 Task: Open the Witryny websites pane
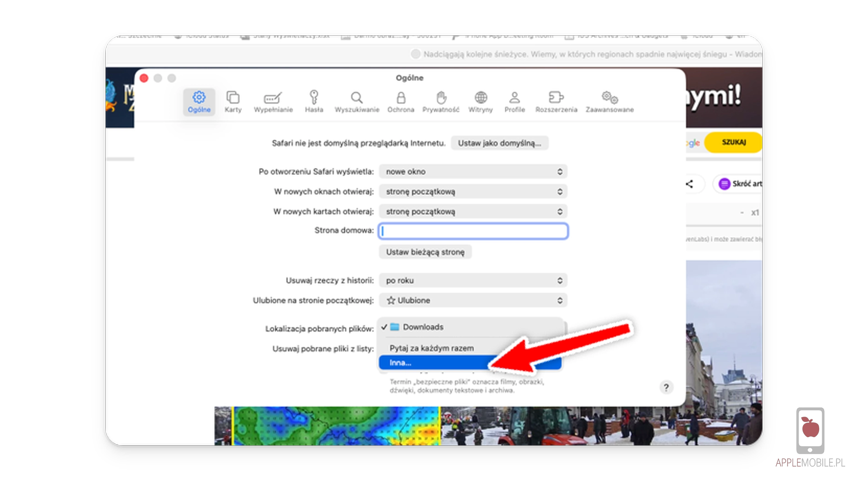(480, 101)
